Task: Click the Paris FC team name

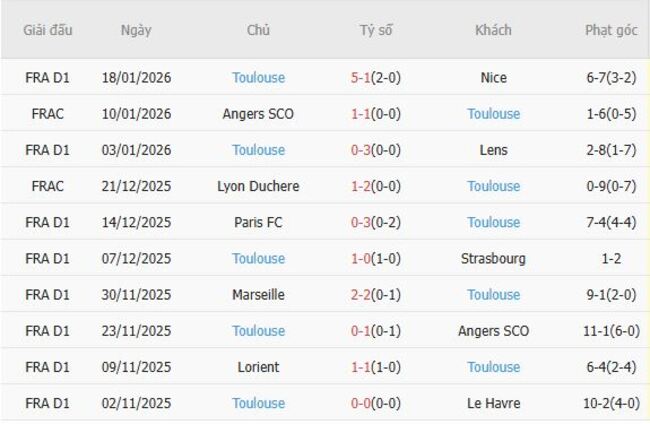Action: click(258, 222)
